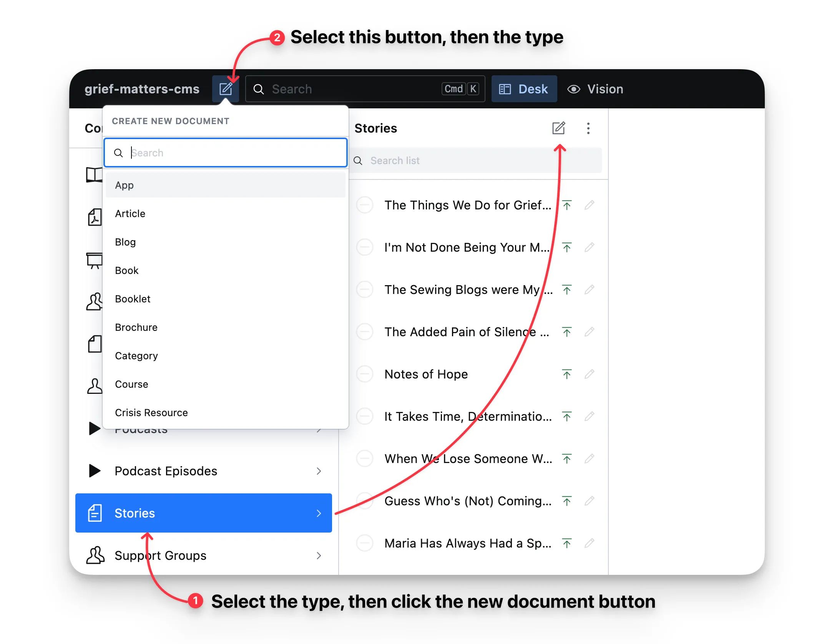The width and height of the screenshot is (834, 644).
Task: Open the three-dot menu on the Stories pane
Action: coord(588,128)
